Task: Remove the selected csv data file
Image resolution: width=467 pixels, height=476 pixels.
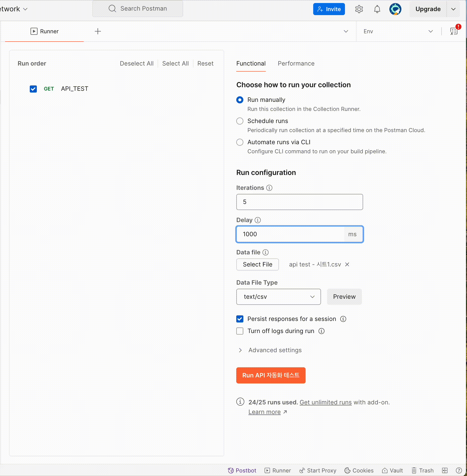Action: pos(347,264)
